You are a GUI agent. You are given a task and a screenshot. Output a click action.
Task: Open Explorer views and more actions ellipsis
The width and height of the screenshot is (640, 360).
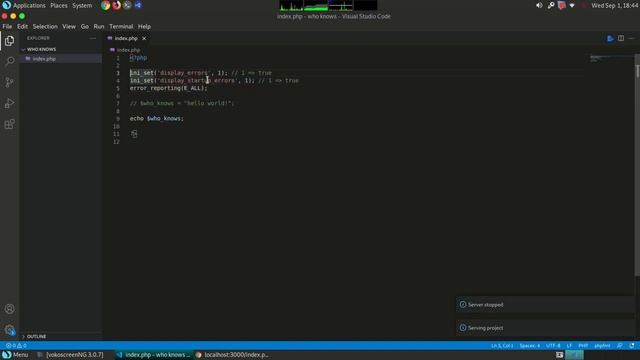pos(93,38)
